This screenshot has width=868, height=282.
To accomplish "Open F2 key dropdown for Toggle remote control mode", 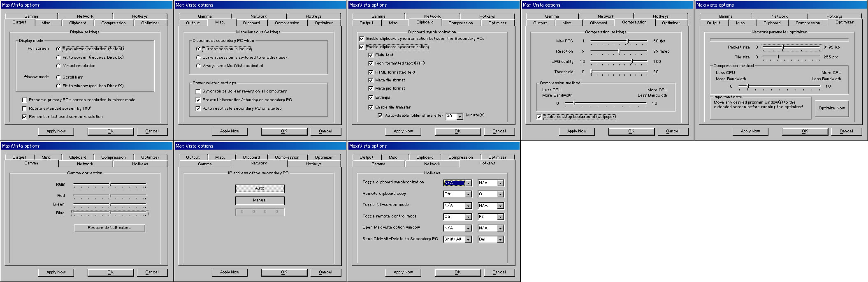I will [500, 217].
